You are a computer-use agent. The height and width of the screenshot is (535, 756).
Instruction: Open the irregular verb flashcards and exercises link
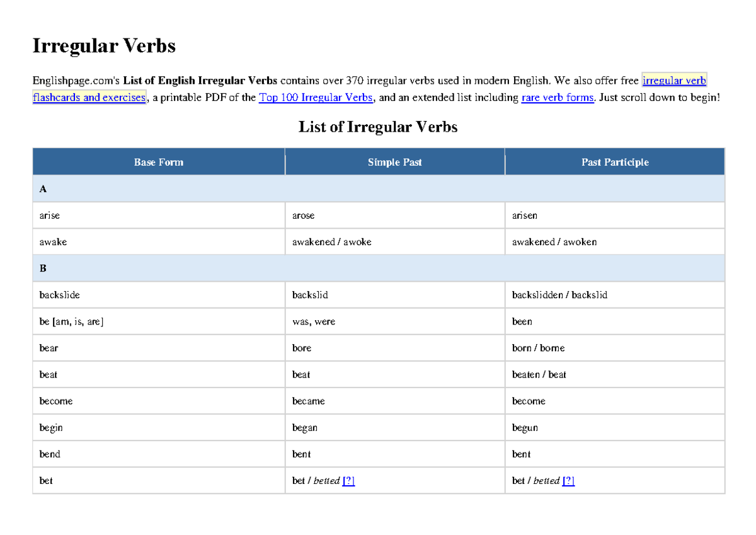click(89, 97)
